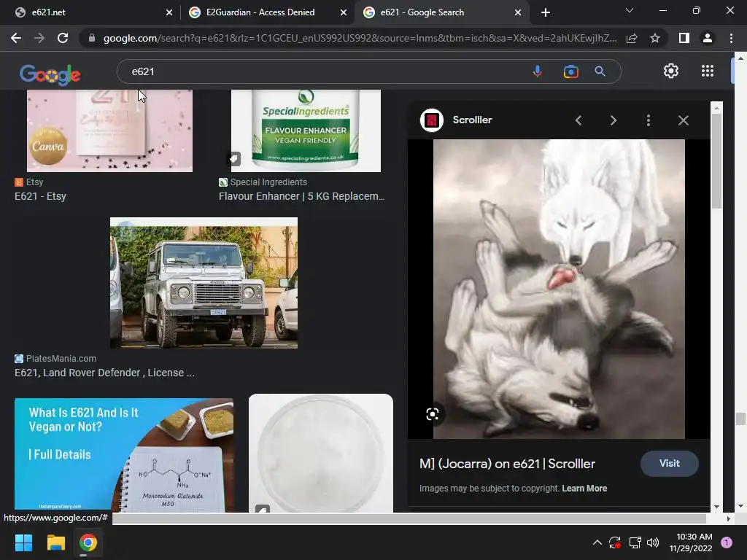Viewport: 747px width, 560px height.
Task: Select the white powder dish thumbnail
Action: (321, 453)
